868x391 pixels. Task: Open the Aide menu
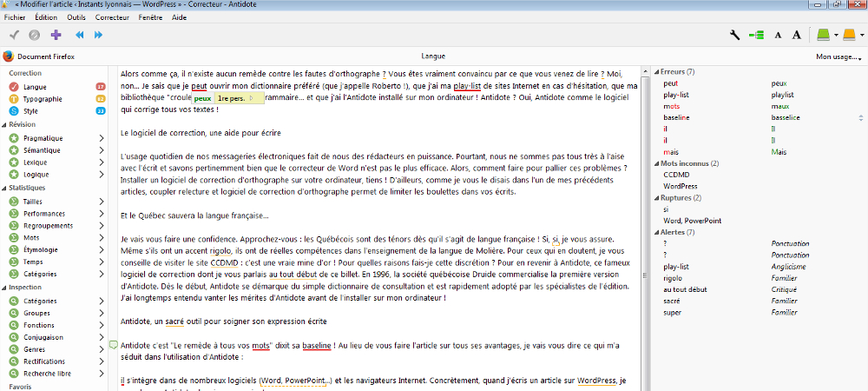[180, 17]
